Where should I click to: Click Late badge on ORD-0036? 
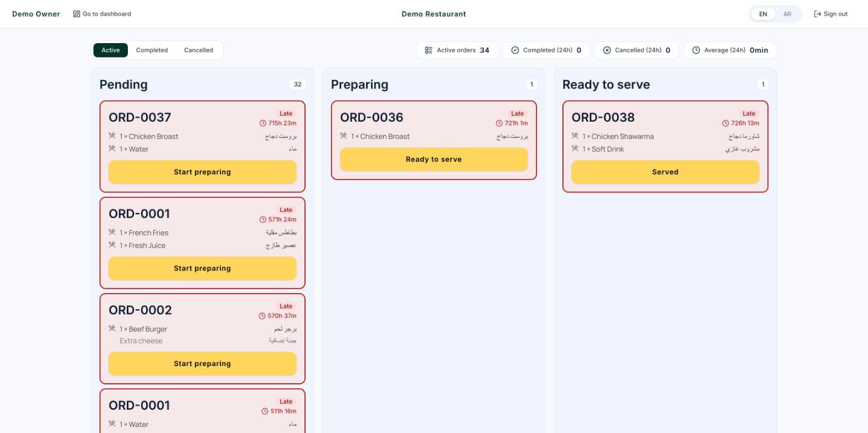click(x=518, y=113)
